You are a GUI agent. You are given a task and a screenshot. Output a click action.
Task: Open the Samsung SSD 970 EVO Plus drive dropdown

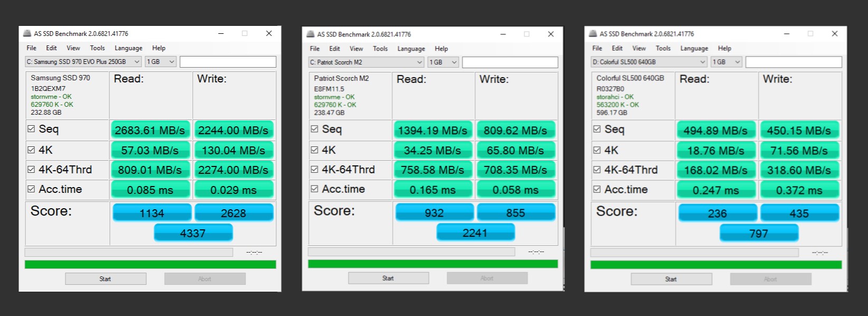pos(83,62)
